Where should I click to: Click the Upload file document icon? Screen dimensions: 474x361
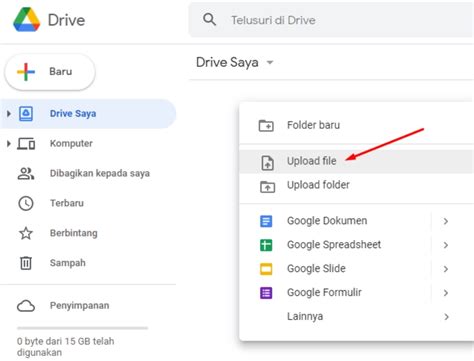tap(267, 163)
